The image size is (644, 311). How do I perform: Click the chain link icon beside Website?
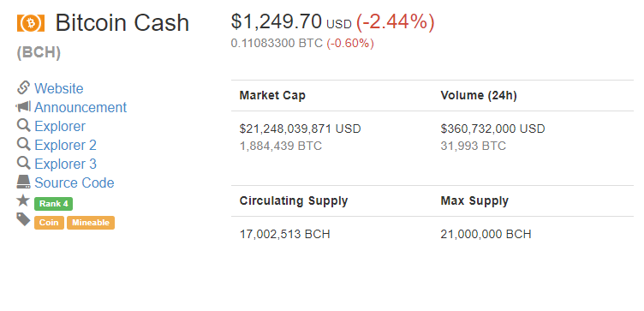[23, 88]
